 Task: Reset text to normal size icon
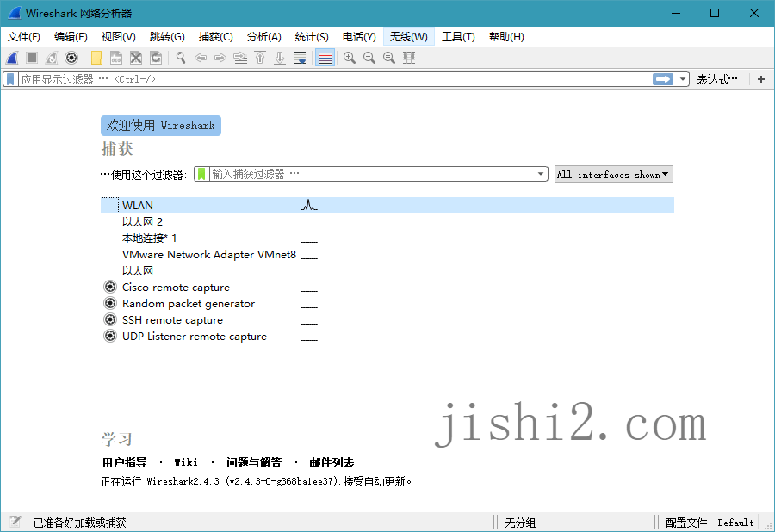coord(389,58)
